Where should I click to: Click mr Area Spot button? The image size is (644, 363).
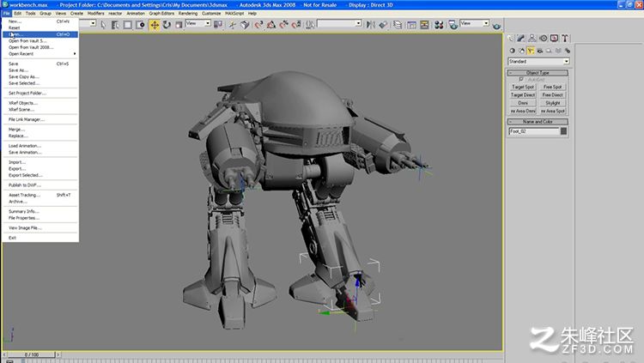click(552, 111)
